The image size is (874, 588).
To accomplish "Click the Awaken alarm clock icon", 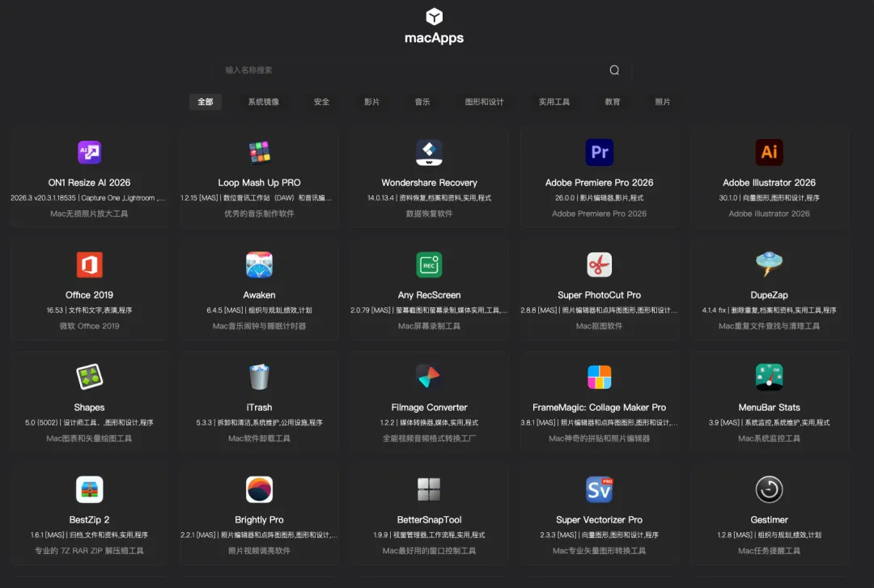I will [259, 264].
